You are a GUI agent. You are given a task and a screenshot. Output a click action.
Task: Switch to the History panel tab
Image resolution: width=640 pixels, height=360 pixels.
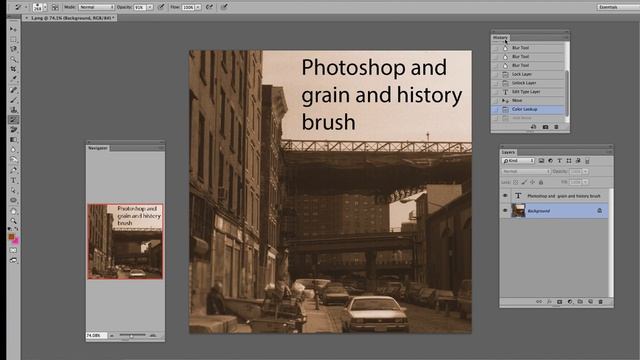500,38
